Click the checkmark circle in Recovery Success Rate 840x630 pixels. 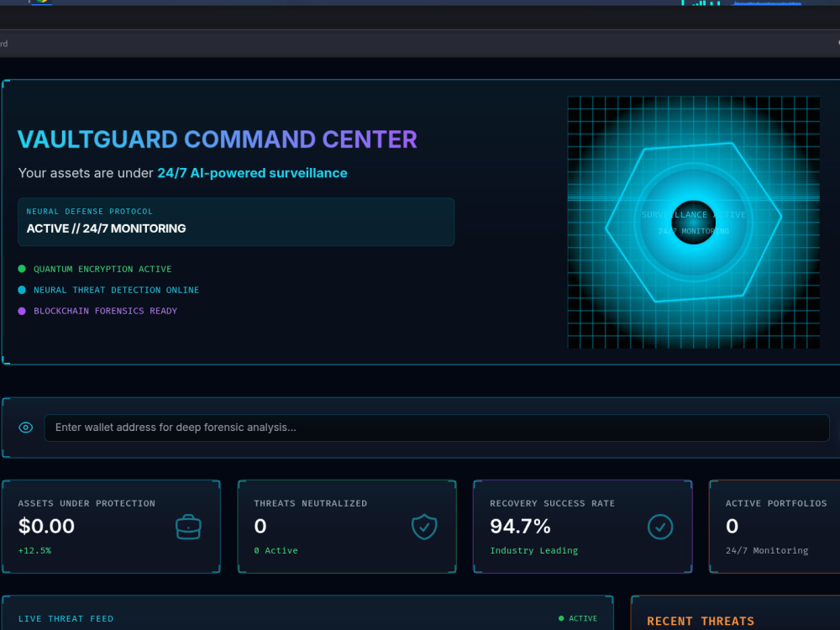(660, 528)
